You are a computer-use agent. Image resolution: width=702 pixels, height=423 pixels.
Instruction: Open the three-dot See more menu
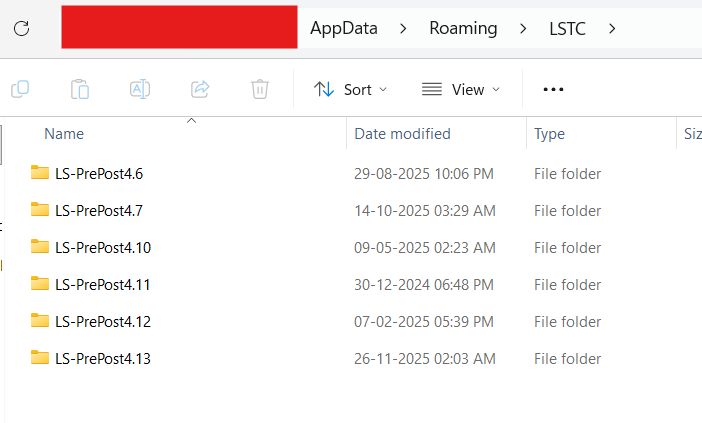pyautogui.click(x=553, y=89)
